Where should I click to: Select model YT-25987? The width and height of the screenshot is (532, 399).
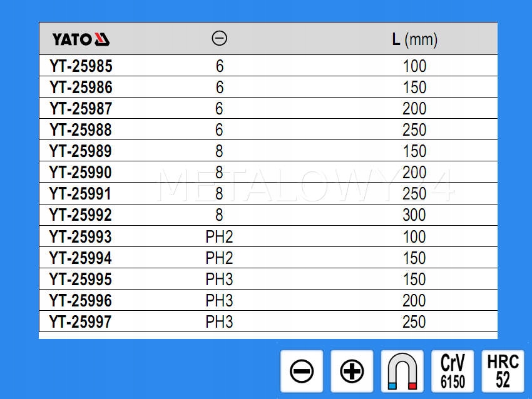pyautogui.click(x=81, y=108)
